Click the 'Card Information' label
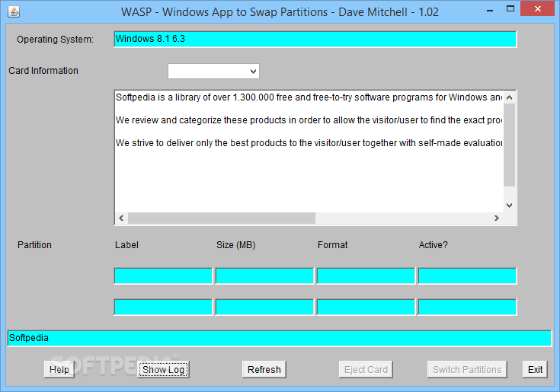 pyautogui.click(x=43, y=71)
